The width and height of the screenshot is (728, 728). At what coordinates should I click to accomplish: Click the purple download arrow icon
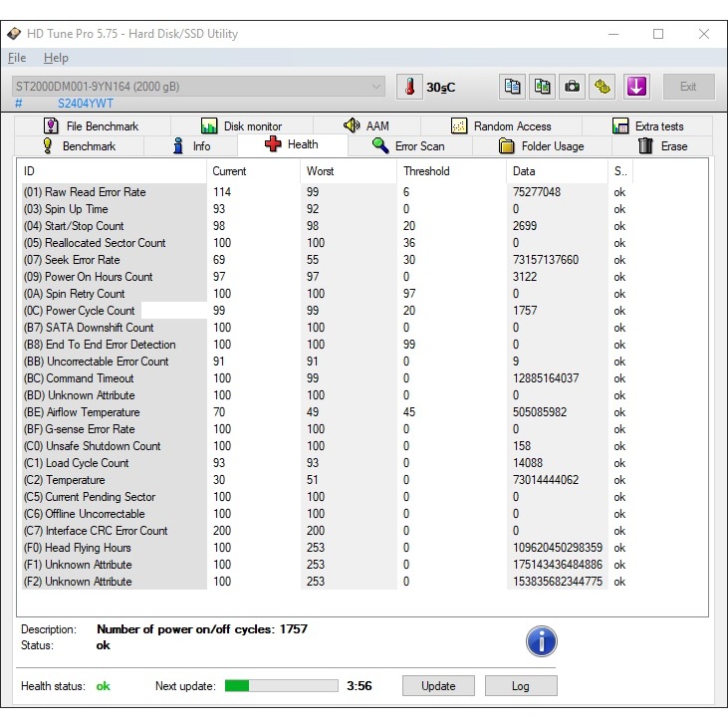click(x=637, y=87)
